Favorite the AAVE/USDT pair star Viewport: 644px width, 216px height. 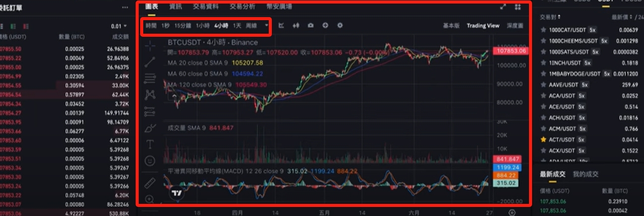pyautogui.click(x=543, y=85)
